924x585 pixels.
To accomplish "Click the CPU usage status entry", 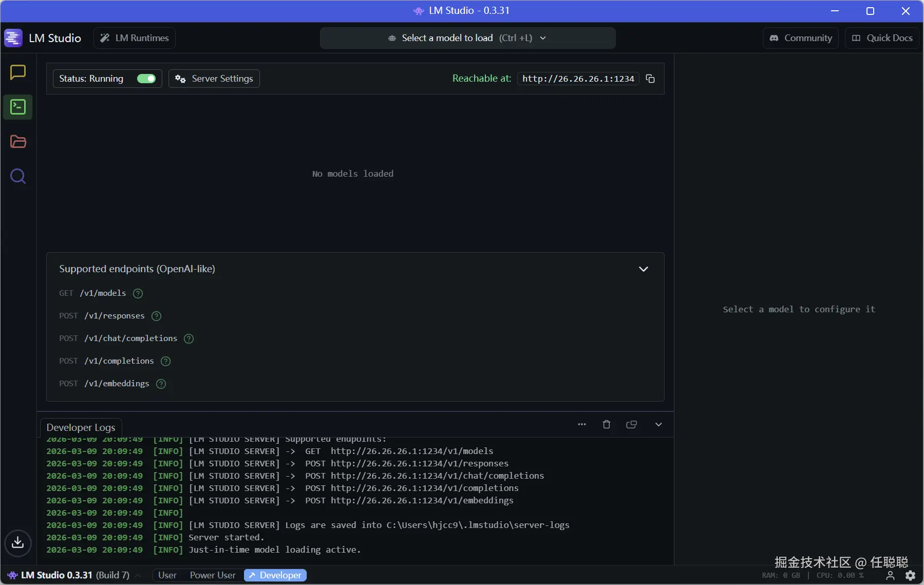I will (840, 575).
